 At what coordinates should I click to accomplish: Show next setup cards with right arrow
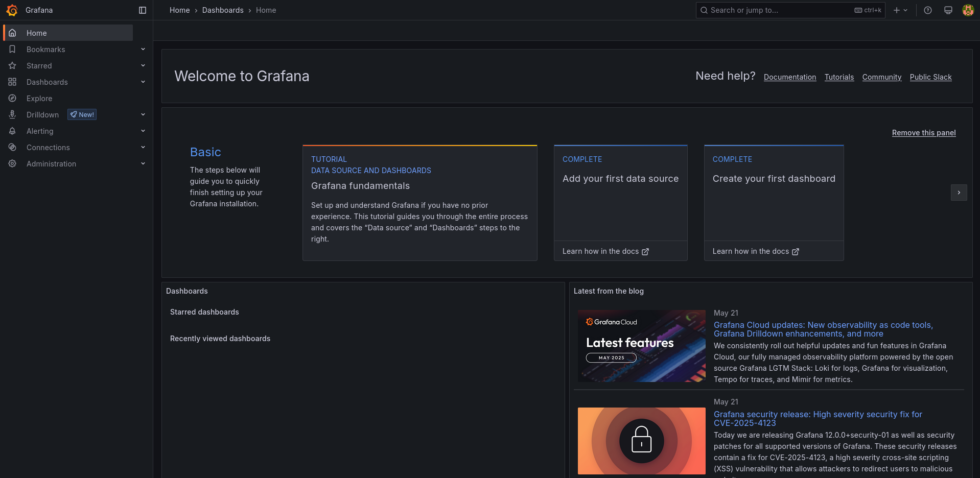point(959,193)
